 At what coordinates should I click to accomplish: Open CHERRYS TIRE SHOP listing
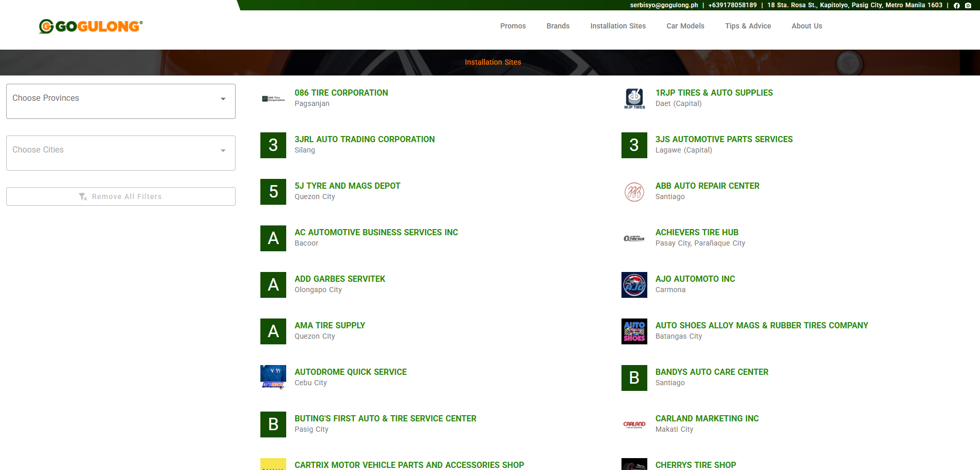pos(696,465)
